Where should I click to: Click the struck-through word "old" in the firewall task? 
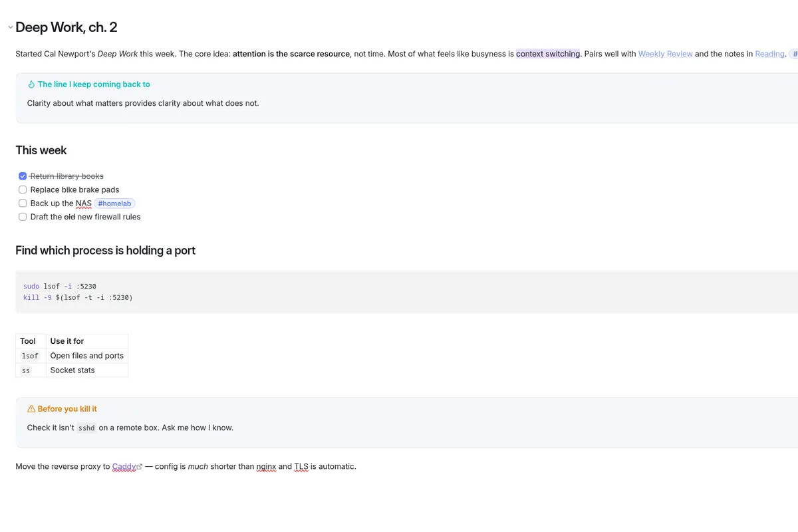(x=69, y=217)
